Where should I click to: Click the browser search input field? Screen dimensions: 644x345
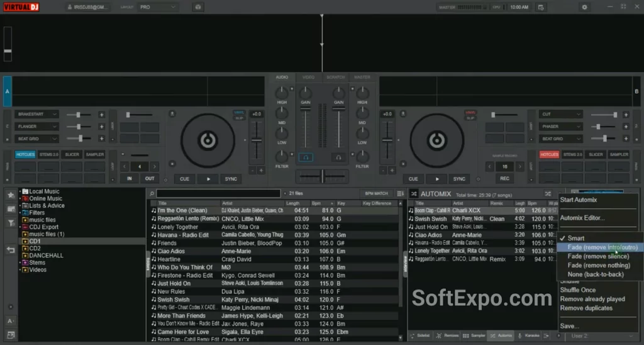click(218, 193)
